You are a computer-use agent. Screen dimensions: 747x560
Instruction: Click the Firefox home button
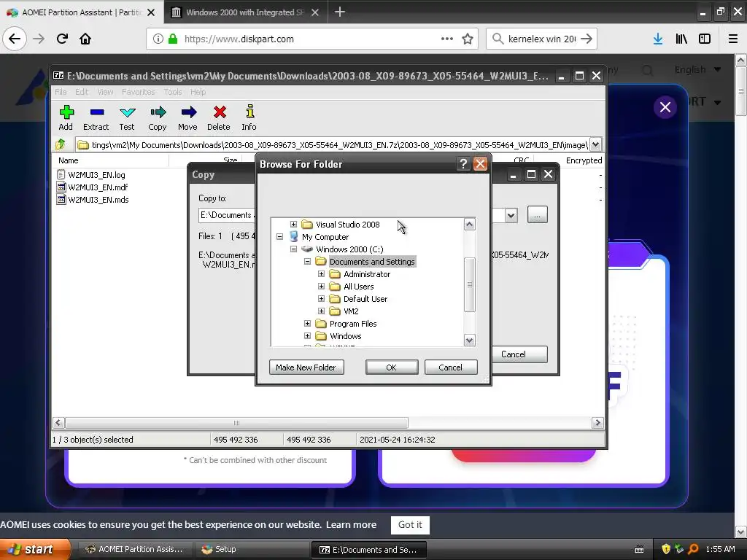[85, 39]
